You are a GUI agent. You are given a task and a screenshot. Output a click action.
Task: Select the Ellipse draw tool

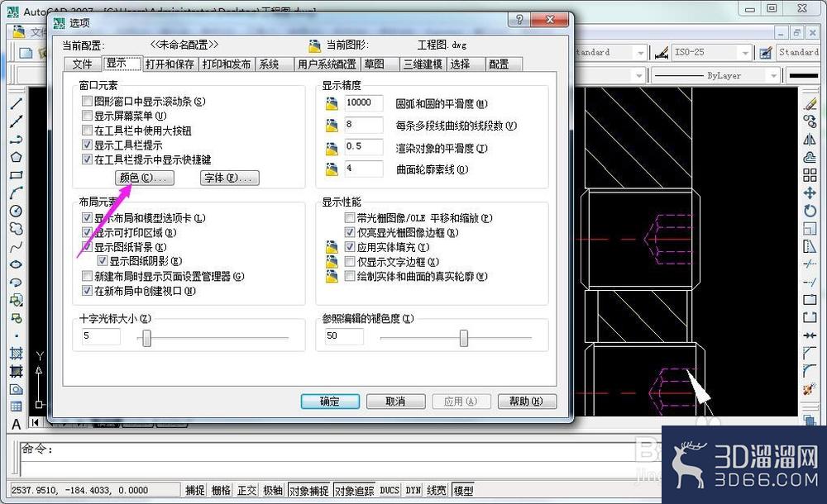(17, 264)
